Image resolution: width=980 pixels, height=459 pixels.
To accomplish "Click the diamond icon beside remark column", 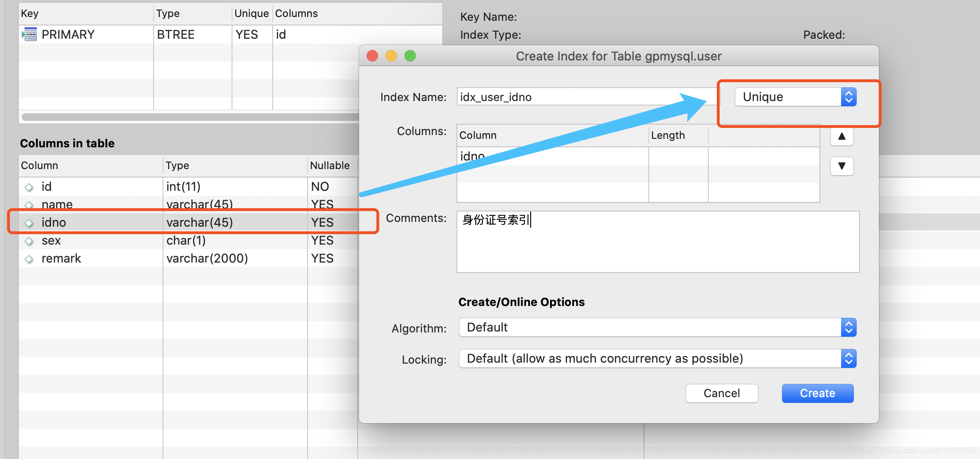I will (29, 259).
